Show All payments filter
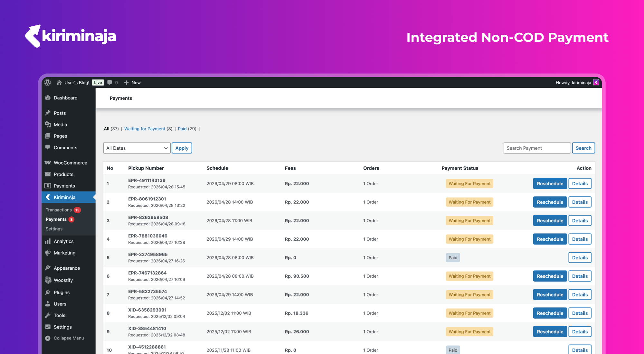The image size is (644, 354). (107, 129)
